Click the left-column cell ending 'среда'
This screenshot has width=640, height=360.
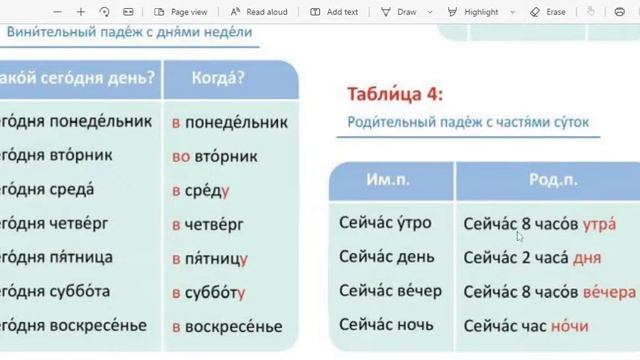[47, 189]
